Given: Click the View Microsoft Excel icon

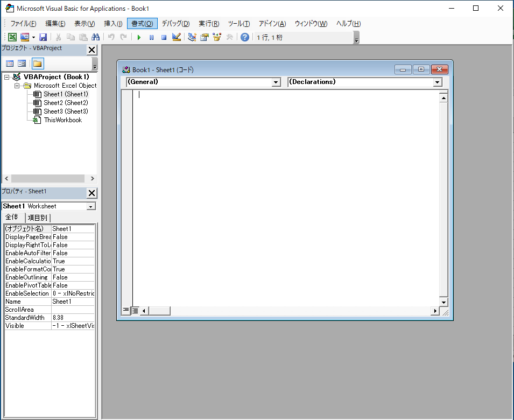Looking at the screenshot, I should point(12,37).
